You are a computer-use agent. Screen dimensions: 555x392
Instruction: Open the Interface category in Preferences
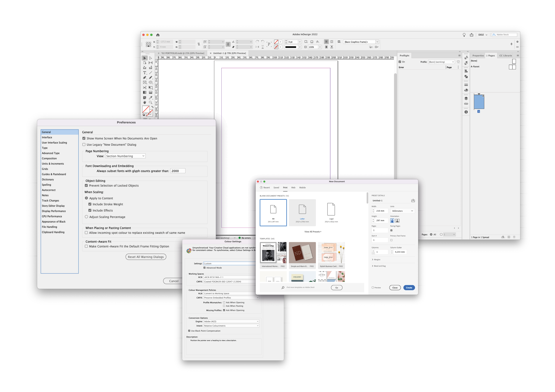(47, 137)
